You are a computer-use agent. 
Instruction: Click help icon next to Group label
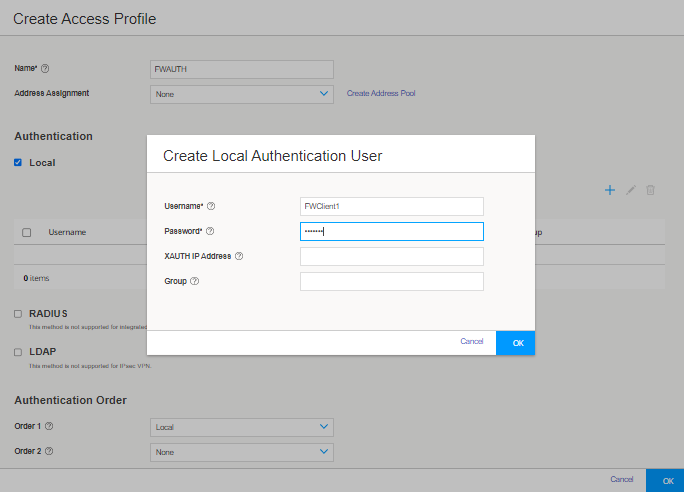tap(195, 281)
